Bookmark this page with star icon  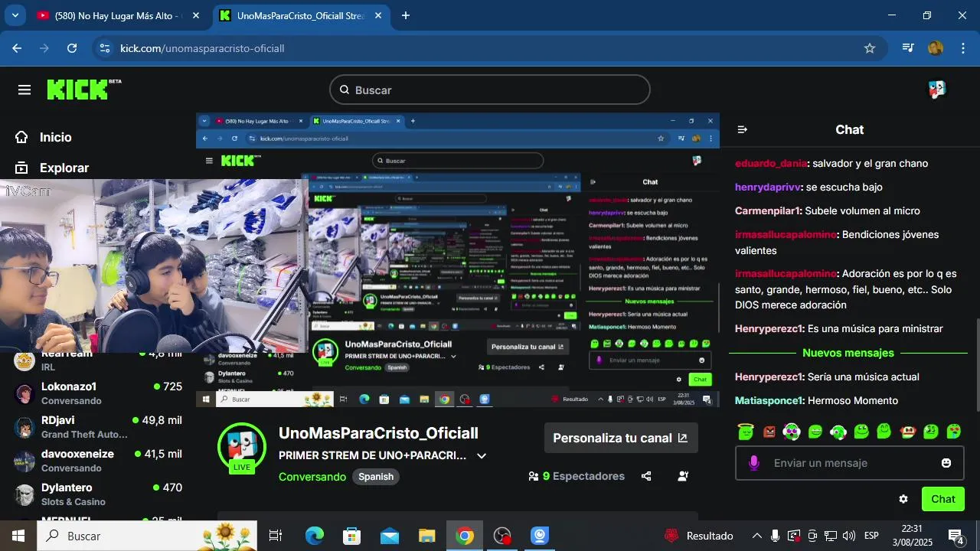click(870, 48)
